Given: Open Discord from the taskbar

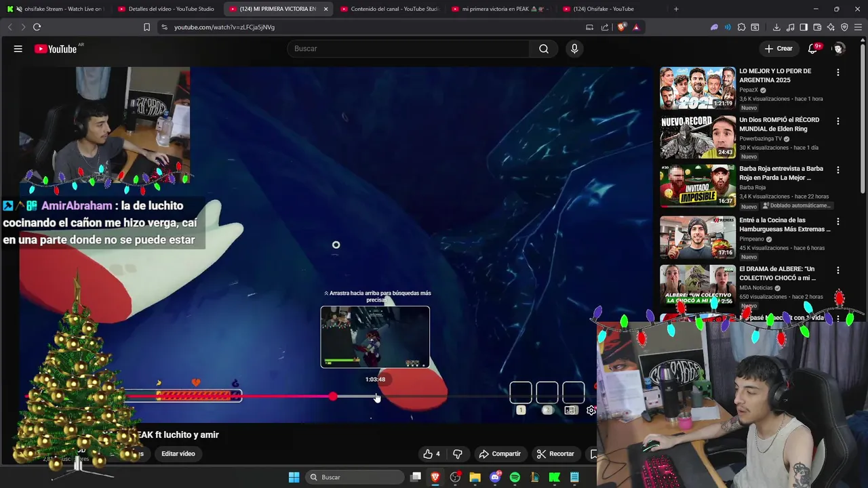Looking at the screenshot, I should click(x=495, y=477).
